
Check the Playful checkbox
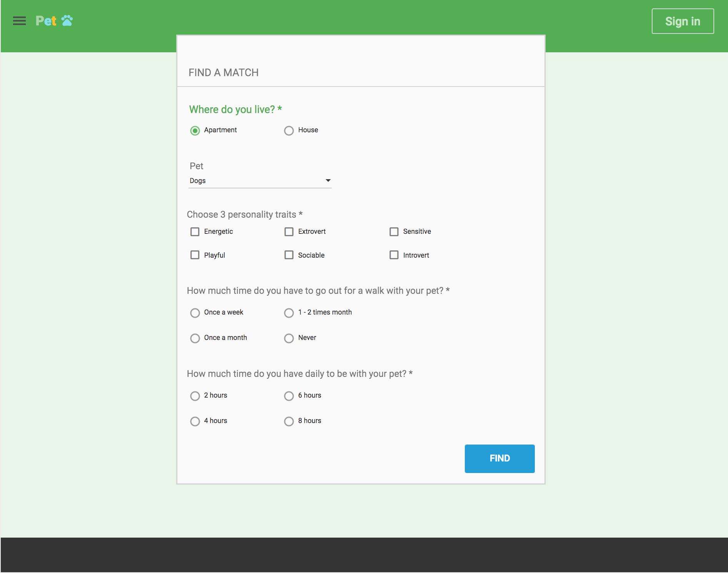point(195,255)
